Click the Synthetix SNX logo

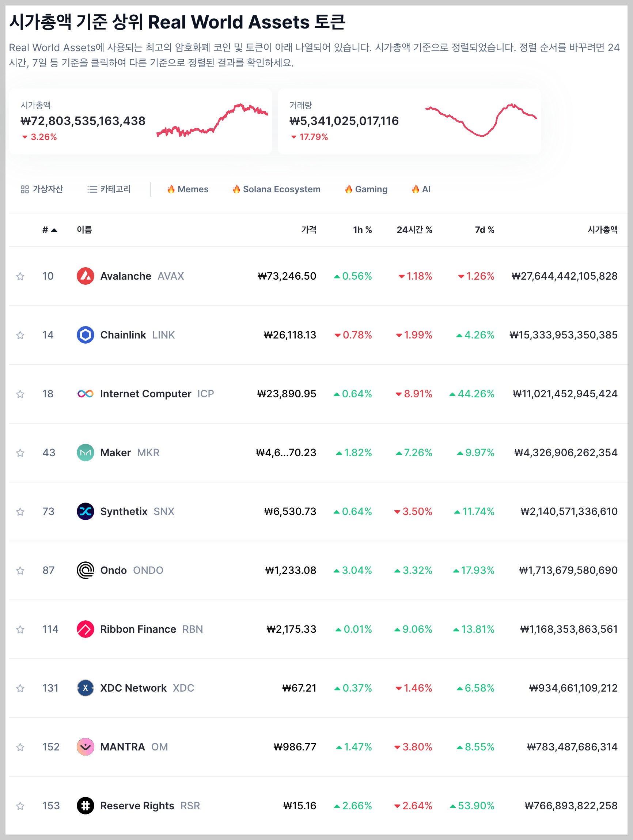pyautogui.click(x=86, y=511)
